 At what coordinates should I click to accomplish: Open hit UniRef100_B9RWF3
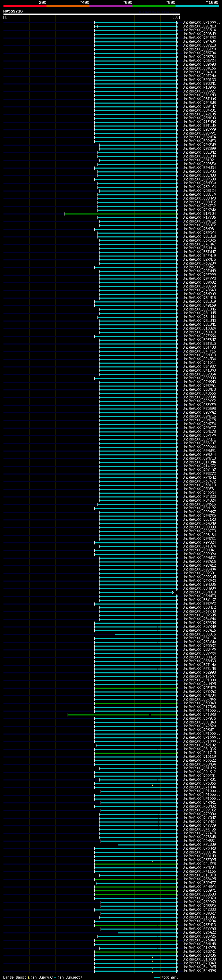(199, 141)
